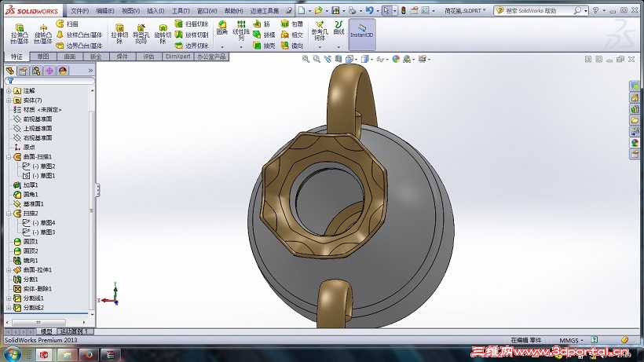Viewport: 644px width, 362px height.
Task: Switch to the 草图 (Sketch) ribbon tab
Action: [43, 57]
